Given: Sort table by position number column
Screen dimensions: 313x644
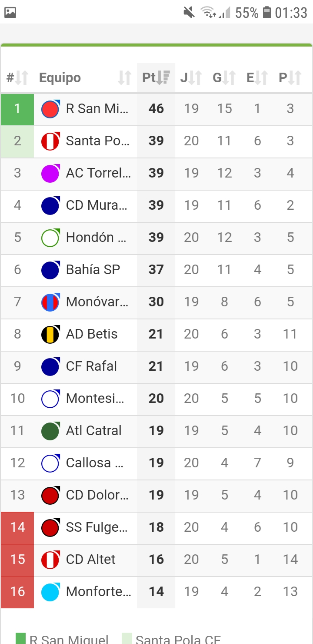Looking at the screenshot, I should point(17,78).
